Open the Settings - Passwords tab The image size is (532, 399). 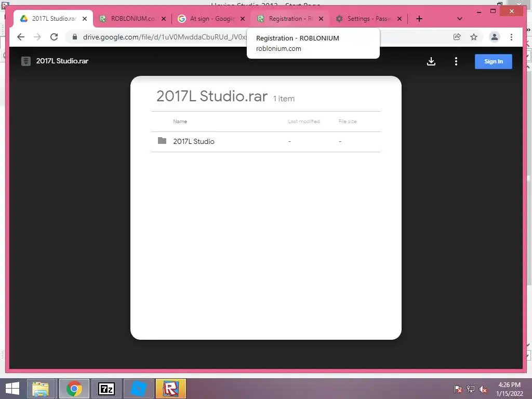(368, 19)
